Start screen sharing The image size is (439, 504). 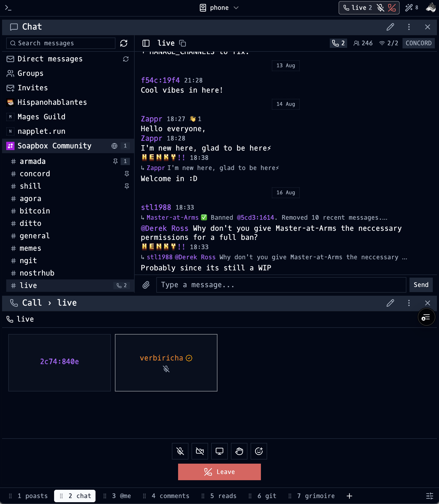220,451
